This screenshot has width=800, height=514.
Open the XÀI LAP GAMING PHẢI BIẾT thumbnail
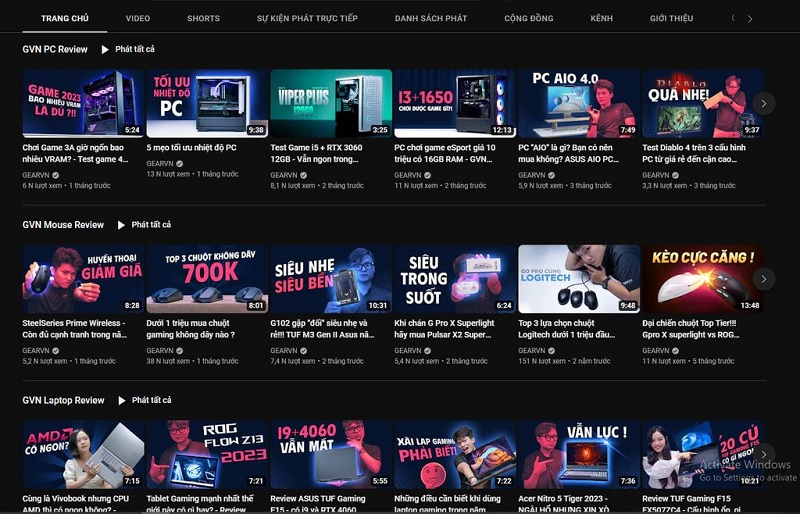(x=455, y=454)
